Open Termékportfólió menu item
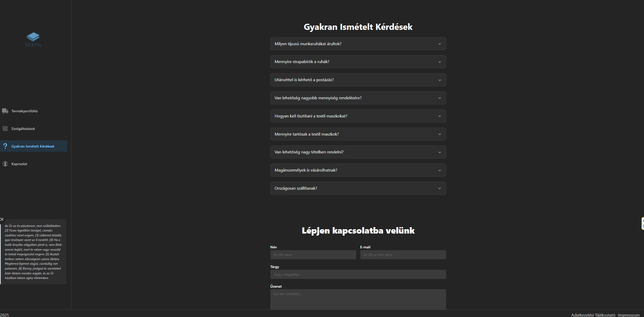The height and width of the screenshot is (317, 644). pos(25,111)
